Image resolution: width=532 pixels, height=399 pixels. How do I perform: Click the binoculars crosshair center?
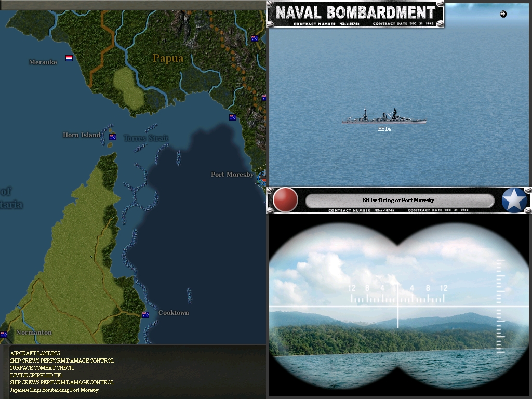point(398,307)
